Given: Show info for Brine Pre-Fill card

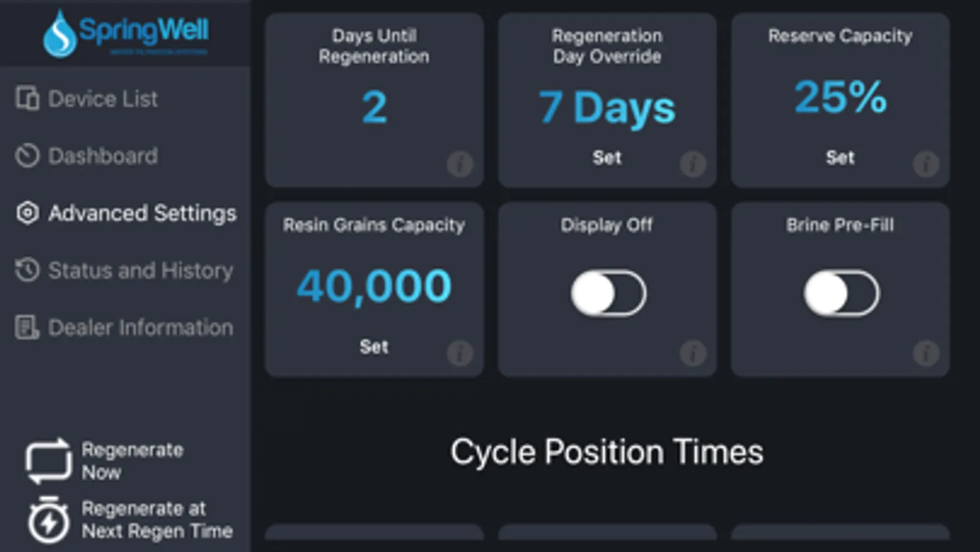Looking at the screenshot, I should (925, 353).
